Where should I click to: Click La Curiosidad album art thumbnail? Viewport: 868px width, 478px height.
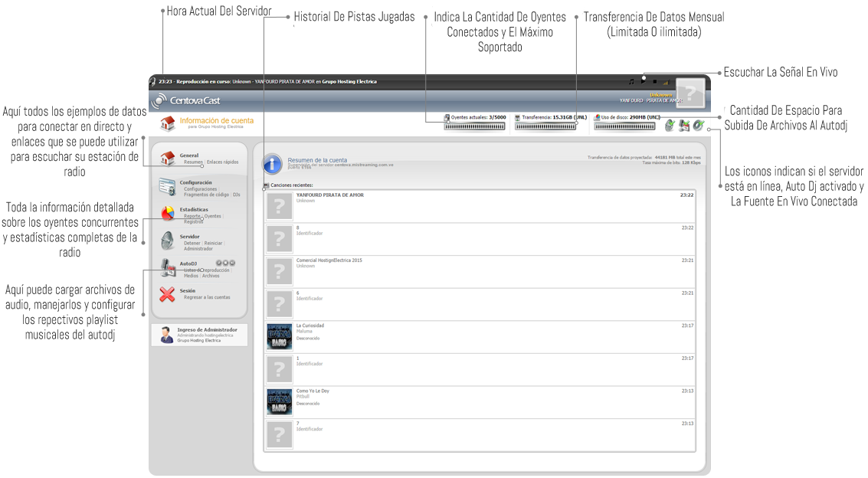[x=279, y=337]
